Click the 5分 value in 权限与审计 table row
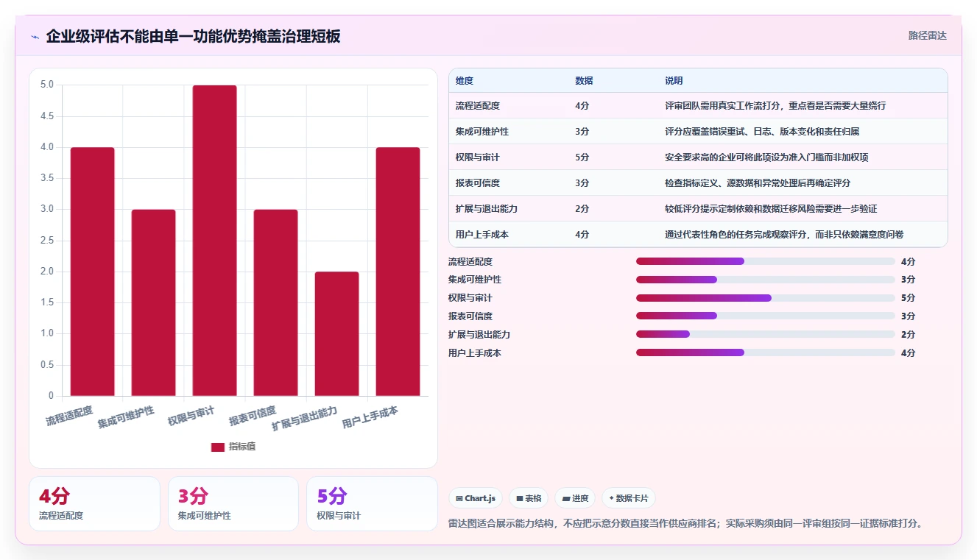This screenshot has height=560, width=977. tap(582, 157)
